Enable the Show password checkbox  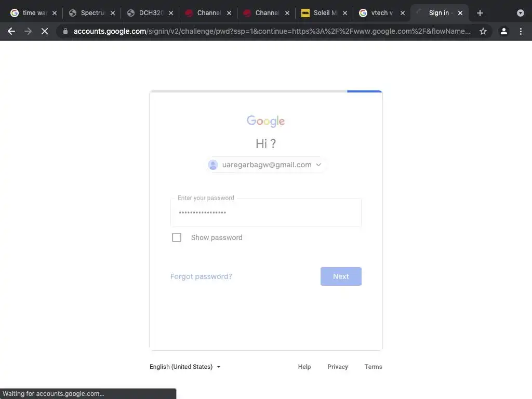click(x=177, y=237)
